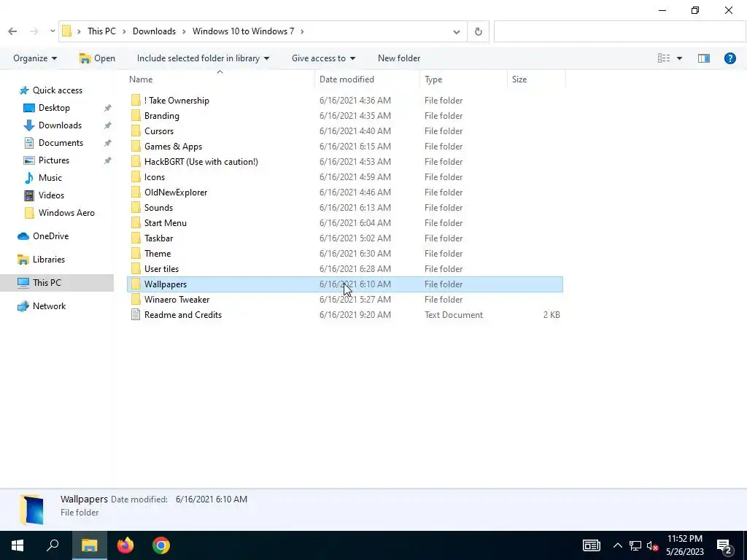Image resolution: width=747 pixels, height=560 pixels.
Task: Change view layout icon
Action: click(664, 58)
